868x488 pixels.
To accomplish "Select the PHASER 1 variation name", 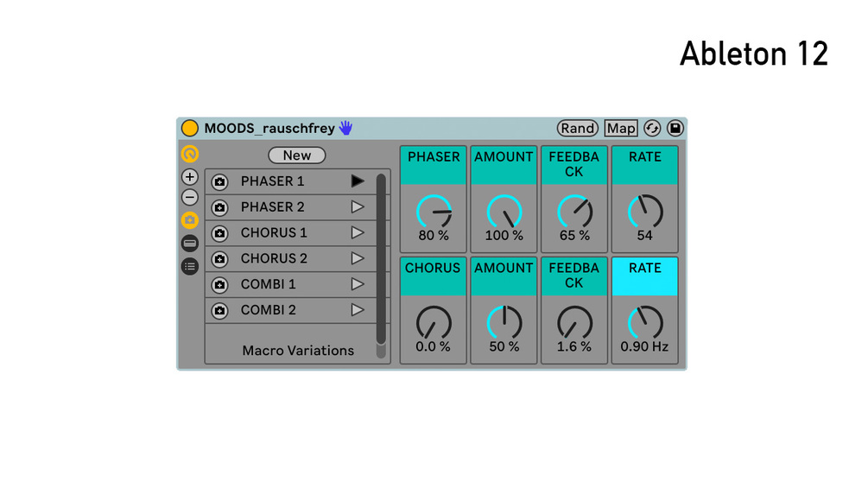I will [x=272, y=181].
